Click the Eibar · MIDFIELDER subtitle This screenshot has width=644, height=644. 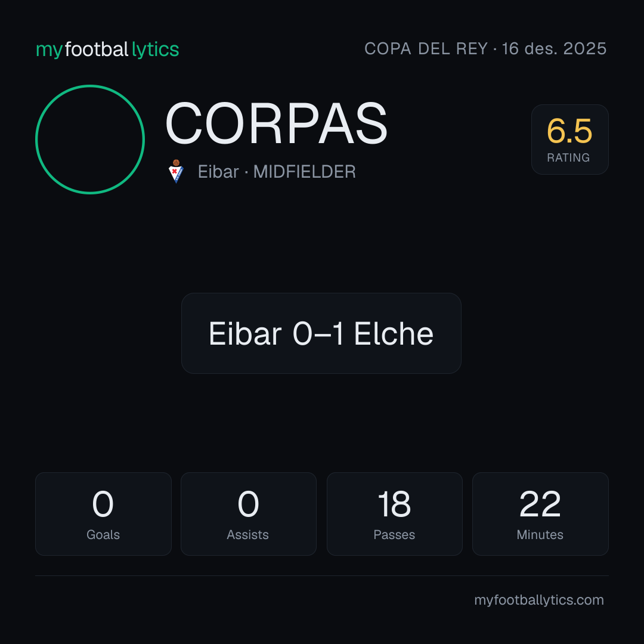[277, 172]
